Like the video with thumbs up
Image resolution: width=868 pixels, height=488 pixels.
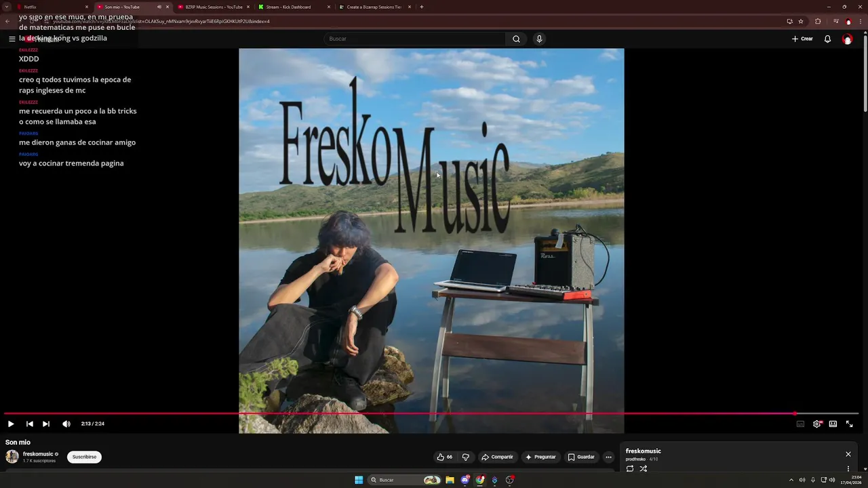coord(445,457)
